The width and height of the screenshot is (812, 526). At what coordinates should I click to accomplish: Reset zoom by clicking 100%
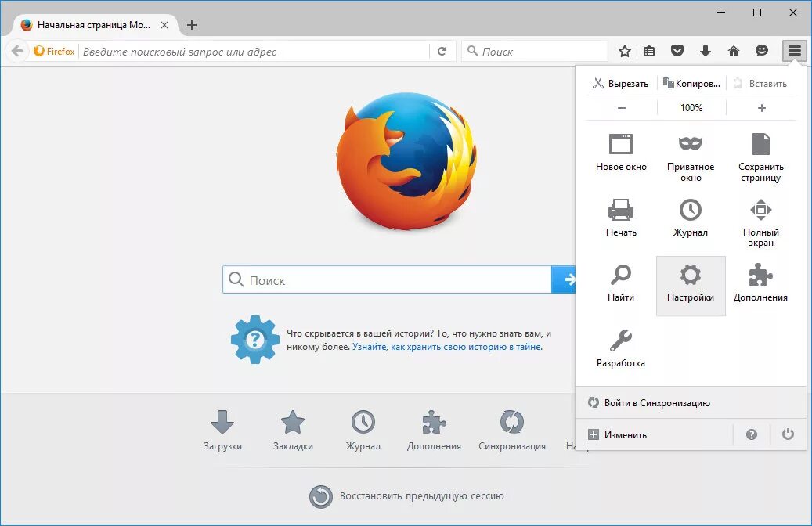691,108
